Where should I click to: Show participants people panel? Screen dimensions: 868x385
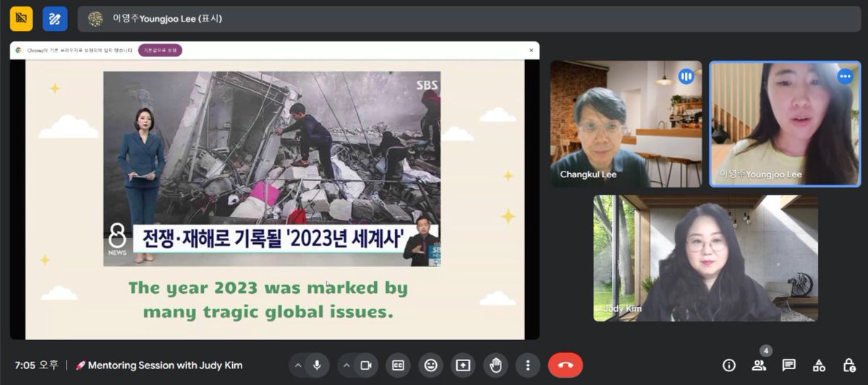tap(759, 365)
